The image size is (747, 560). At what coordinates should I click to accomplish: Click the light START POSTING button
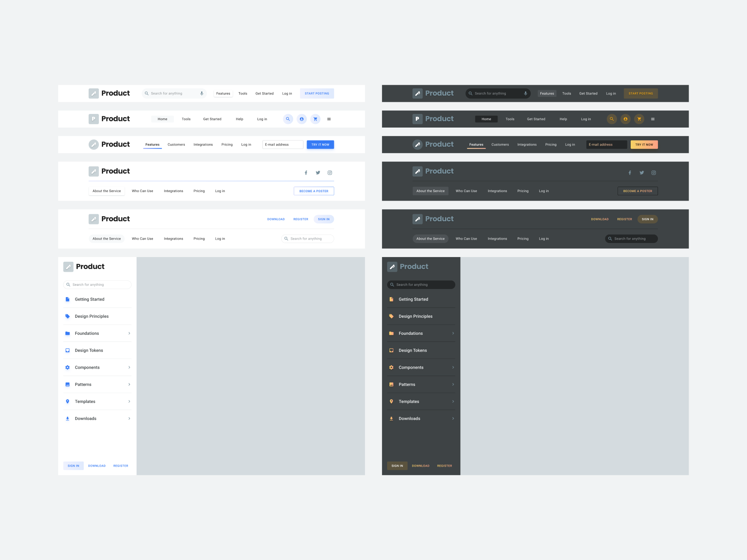click(317, 93)
